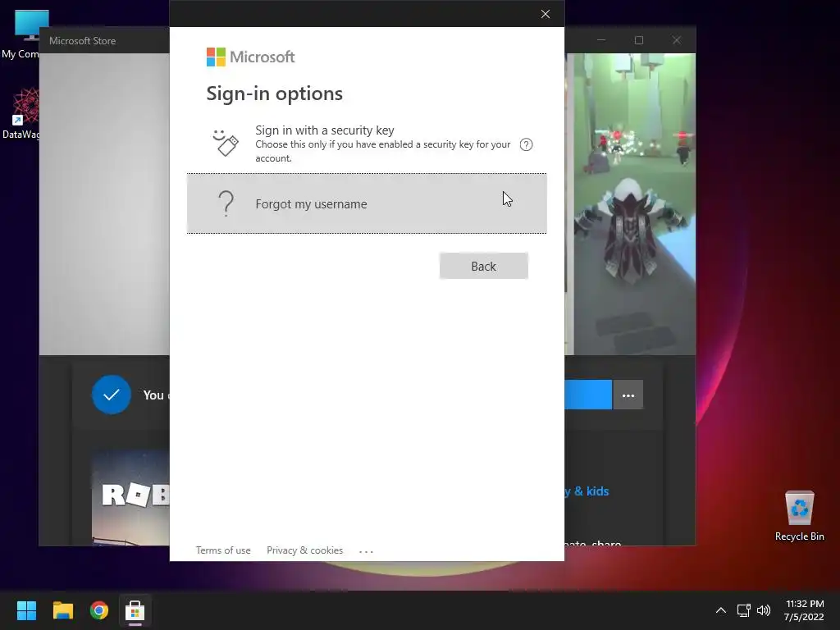Click Microsoft Store taskbar icon
The height and width of the screenshot is (630, 840).
pos(135,610)
